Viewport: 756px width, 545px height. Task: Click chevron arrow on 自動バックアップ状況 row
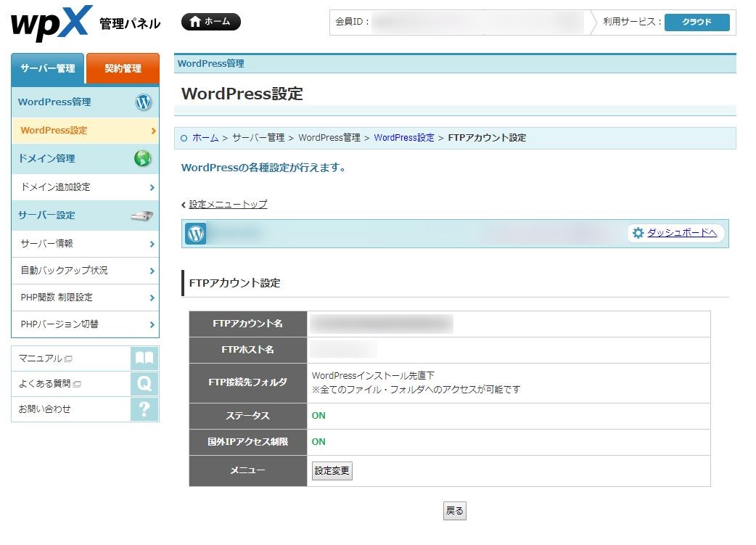click(x=152, y=271)
